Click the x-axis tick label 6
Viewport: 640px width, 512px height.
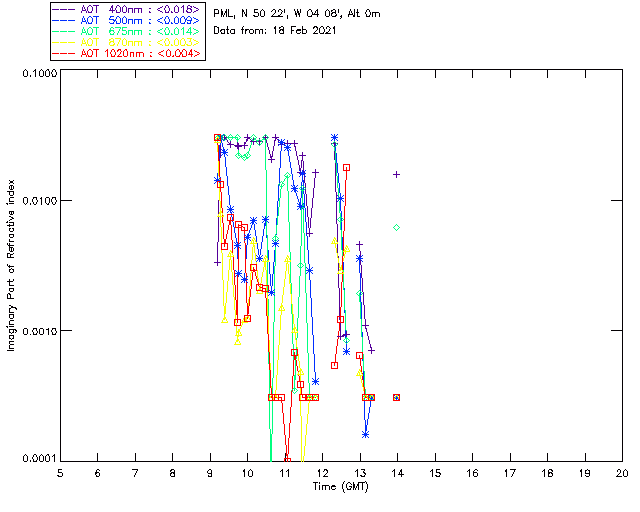98,474
